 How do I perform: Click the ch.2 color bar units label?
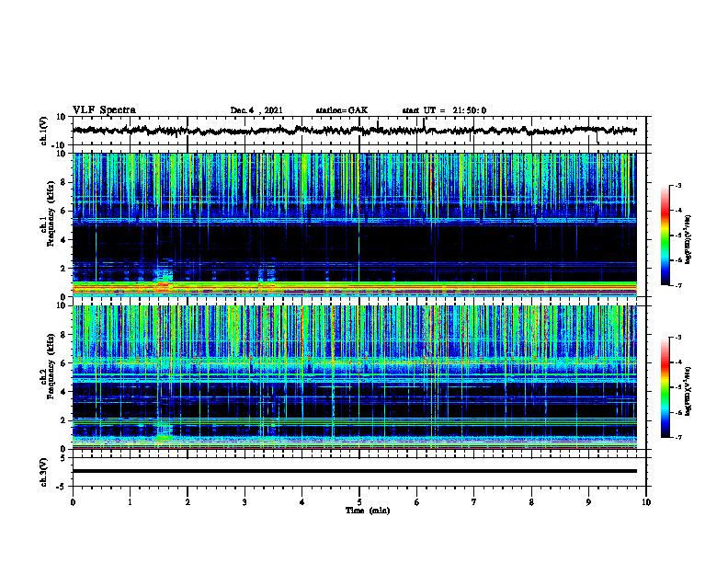(688, 391)
